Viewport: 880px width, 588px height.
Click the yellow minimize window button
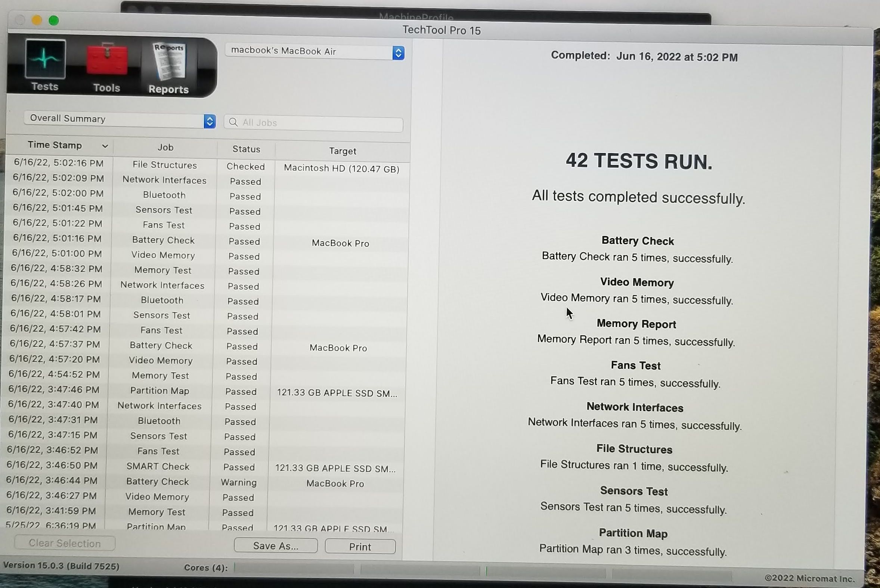point(36,20)
